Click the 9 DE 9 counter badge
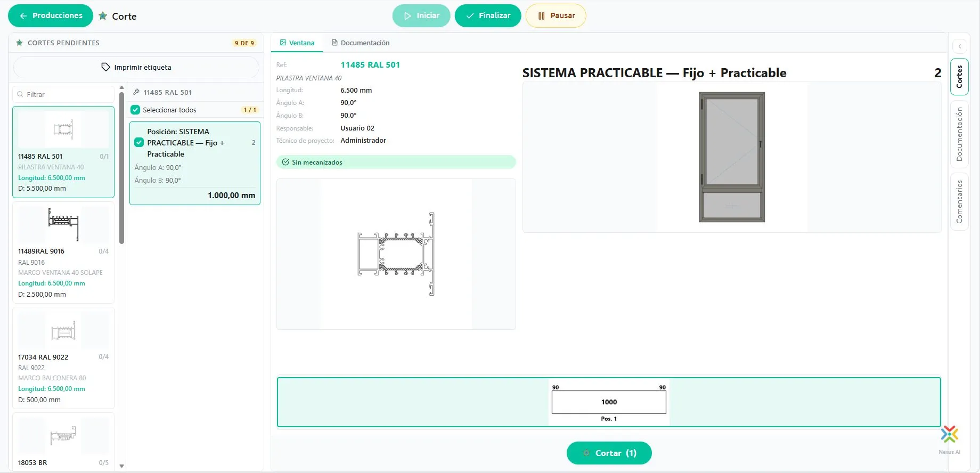Image resolution: width=980 pixels, height=473 pixels. tap(244, 43)
